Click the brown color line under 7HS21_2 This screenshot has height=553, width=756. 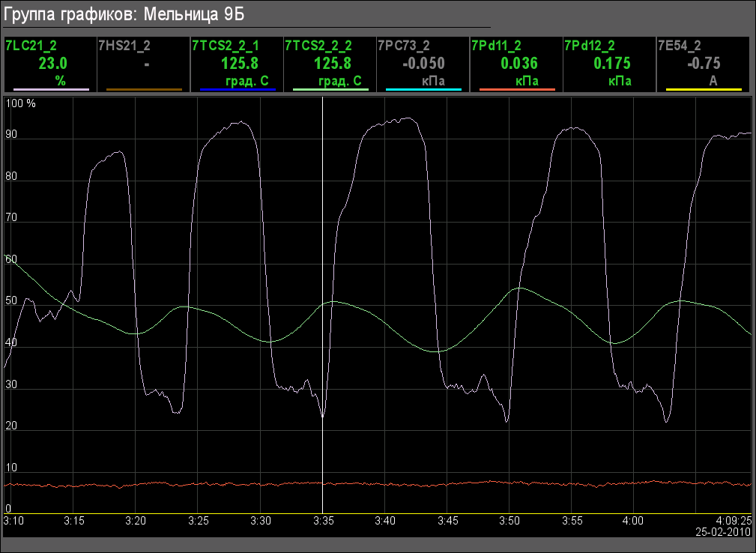click(144, 89)
